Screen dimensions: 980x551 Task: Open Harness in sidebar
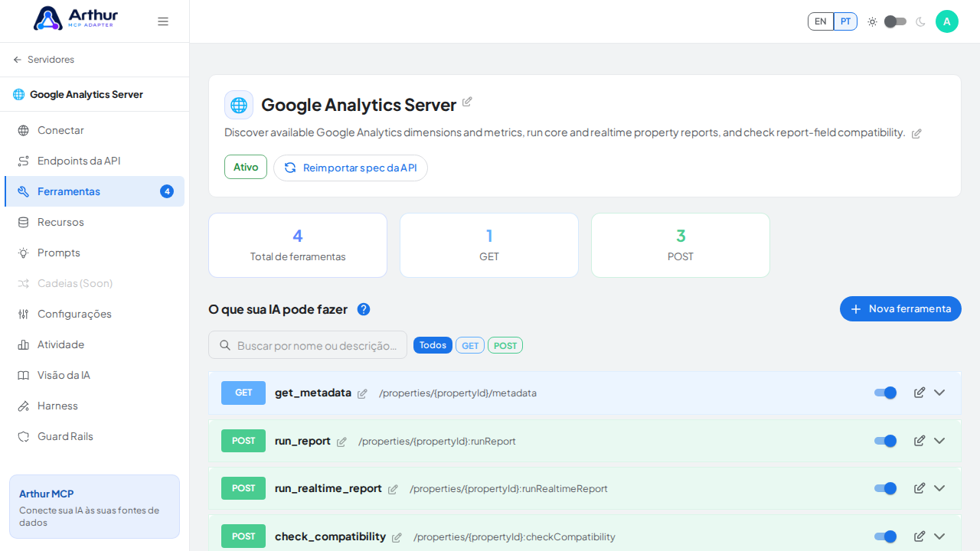tap(94, 406)
